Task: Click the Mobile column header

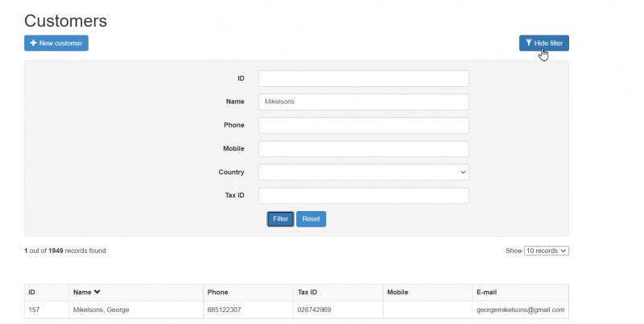Action: [x=399, y=292]
